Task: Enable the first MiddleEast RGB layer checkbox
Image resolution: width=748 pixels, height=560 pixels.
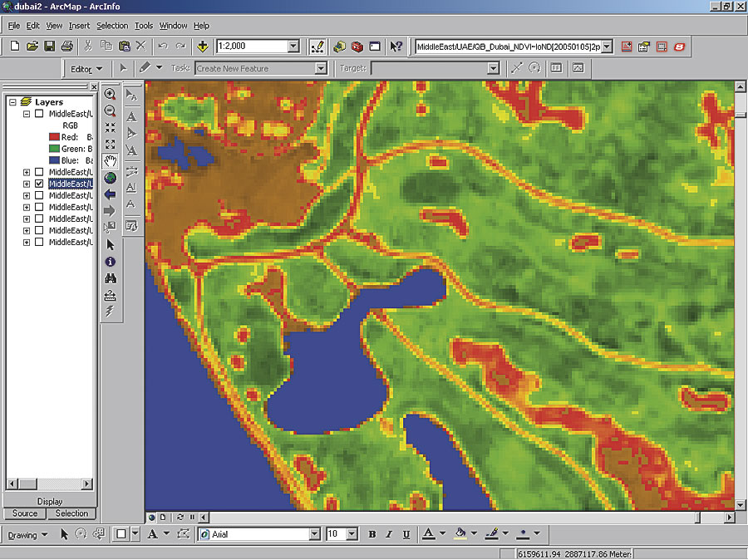Action: 39,114
